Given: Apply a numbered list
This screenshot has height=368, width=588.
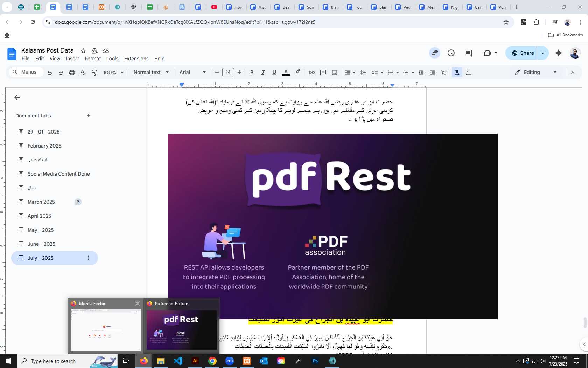Looking at the screenshot, I should pos(406,73).
